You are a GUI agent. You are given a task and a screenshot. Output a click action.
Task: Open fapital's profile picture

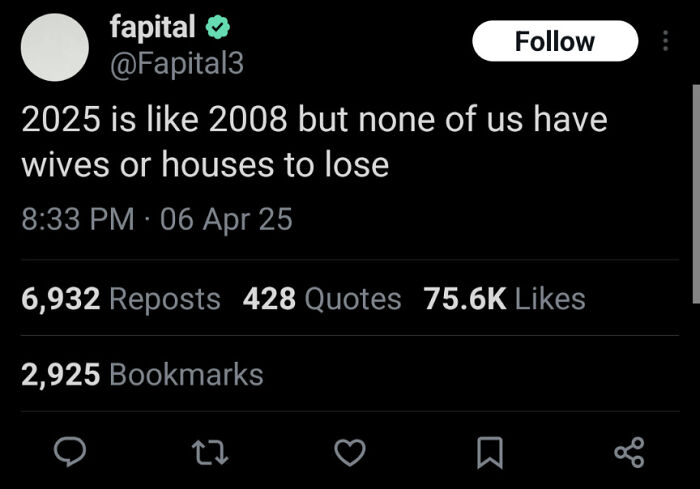[55, 47]
